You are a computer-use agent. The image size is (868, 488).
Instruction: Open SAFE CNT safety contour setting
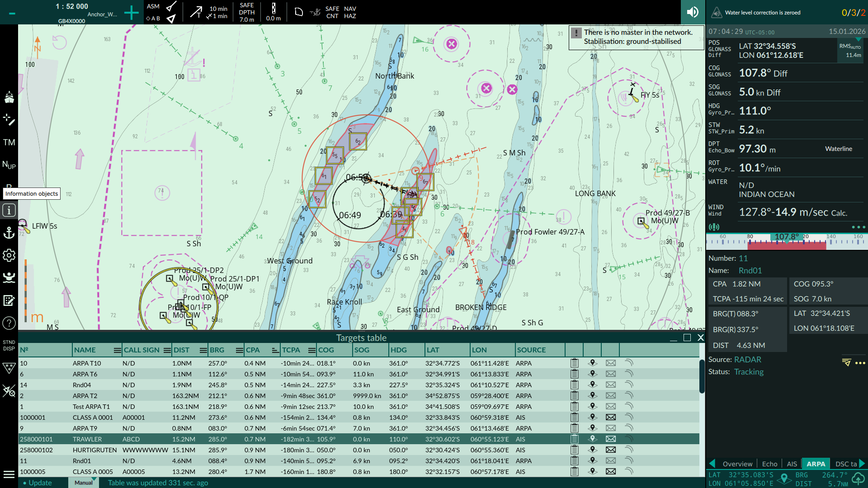point(332,12)
